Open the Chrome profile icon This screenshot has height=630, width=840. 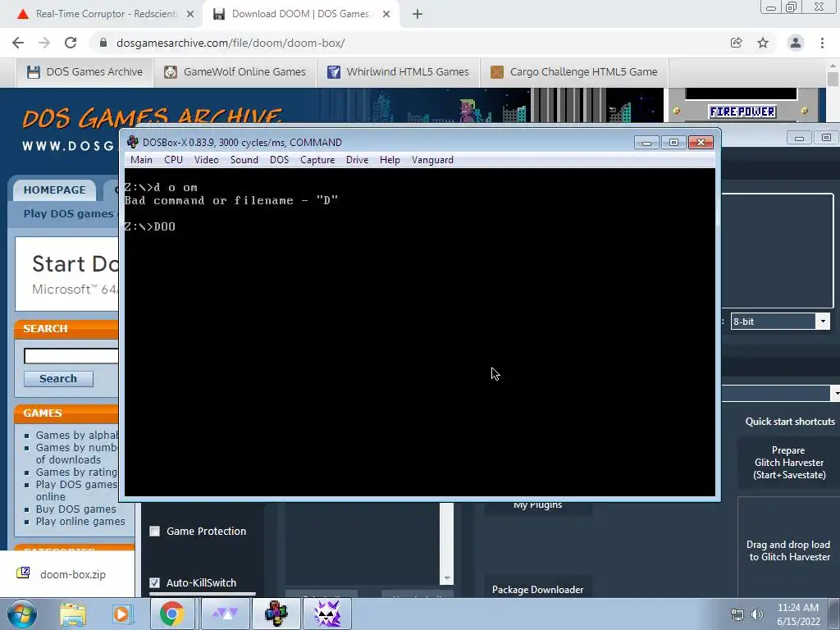click(796, 43)
